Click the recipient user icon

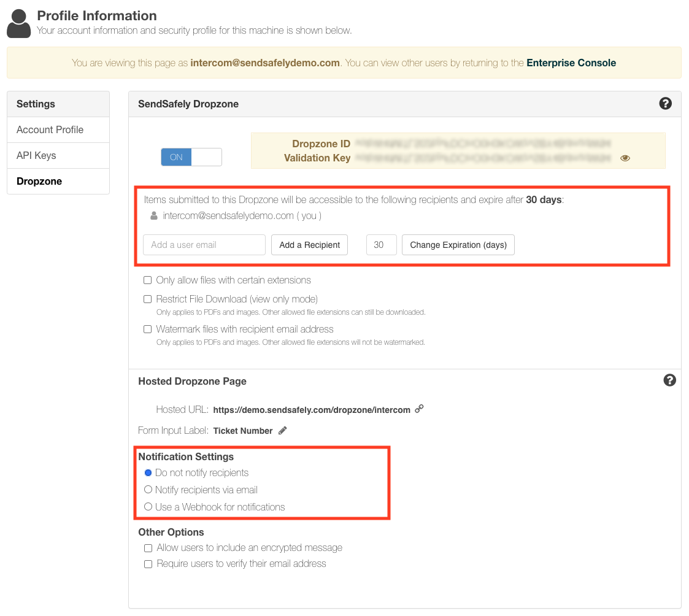153,216
